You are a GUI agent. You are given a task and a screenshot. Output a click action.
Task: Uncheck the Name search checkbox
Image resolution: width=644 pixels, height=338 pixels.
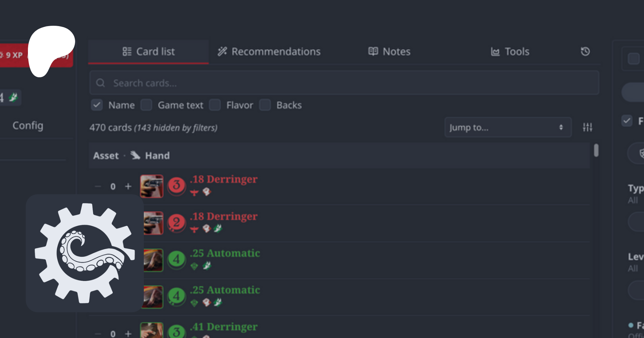click(x=97, y=105)
